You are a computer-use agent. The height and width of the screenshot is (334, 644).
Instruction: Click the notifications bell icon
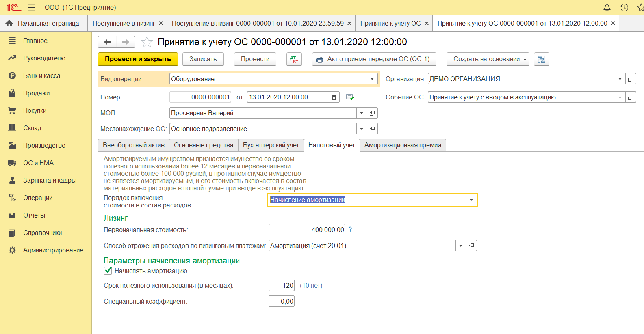click(607, 7)
